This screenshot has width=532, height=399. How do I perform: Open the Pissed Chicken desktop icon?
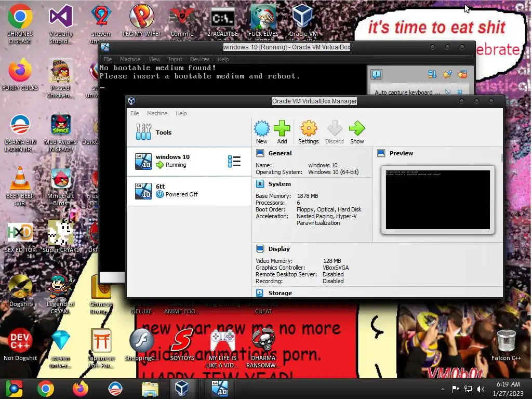60,79
